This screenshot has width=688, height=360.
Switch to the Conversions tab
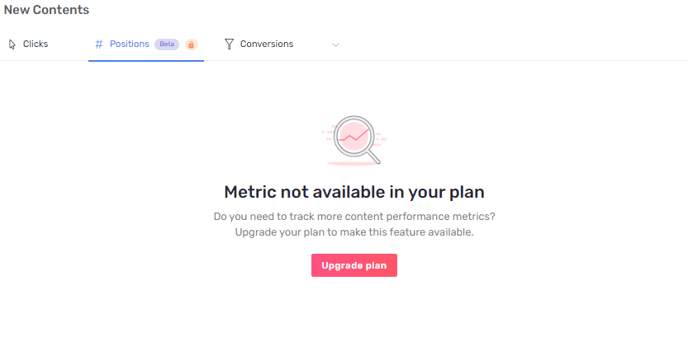[x=259, y=44]
